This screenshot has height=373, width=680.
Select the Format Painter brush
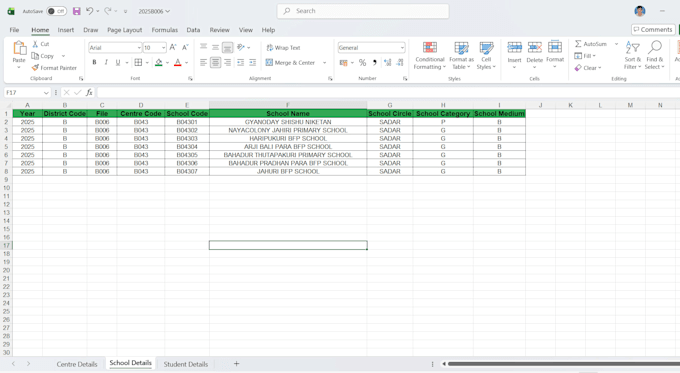click(54, 68)
